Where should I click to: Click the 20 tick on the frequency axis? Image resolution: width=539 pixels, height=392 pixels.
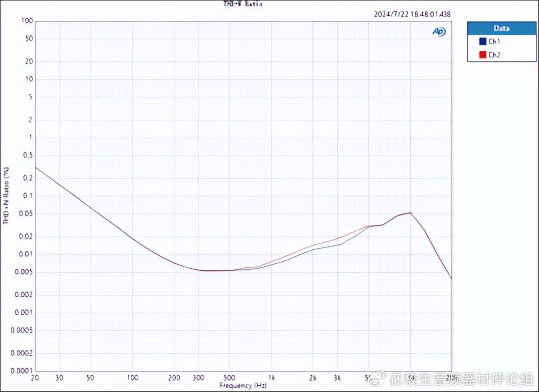pos(35,378)
